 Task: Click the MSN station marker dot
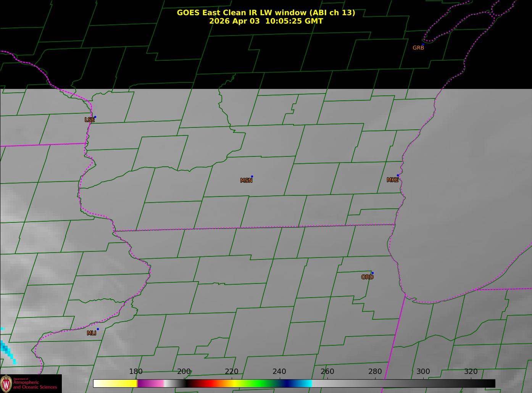click(x=252, y=177)
